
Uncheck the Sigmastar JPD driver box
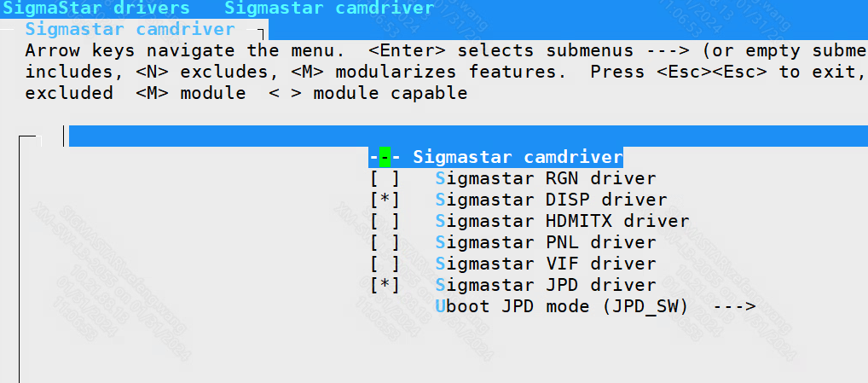[385, 286]
